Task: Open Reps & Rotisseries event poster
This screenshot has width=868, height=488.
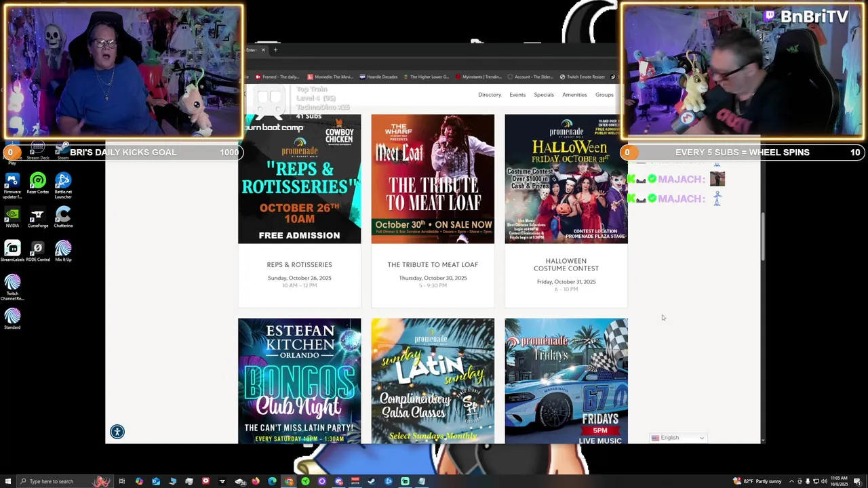Action: coord(299,179)
